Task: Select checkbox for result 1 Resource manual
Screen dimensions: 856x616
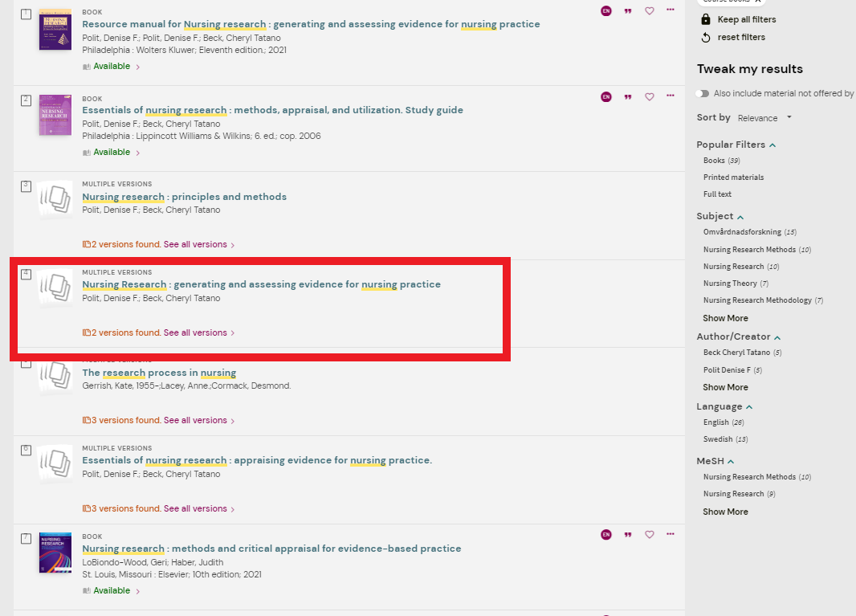Action: (26, 14)
